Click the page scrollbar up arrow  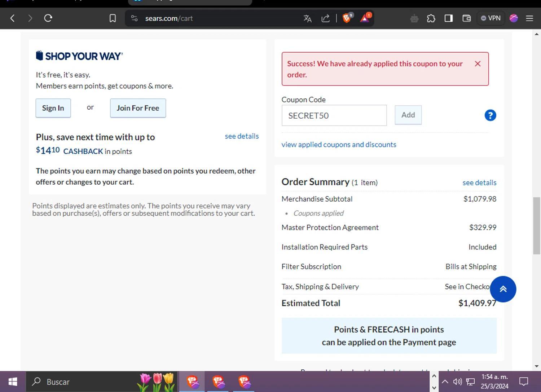tap(537, 34)
